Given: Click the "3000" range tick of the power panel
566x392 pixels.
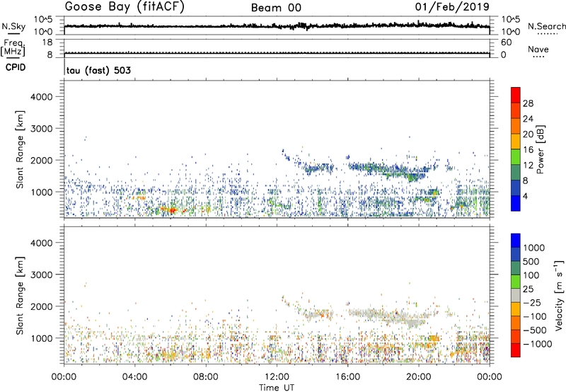Looking at the screenshot, I should [42, 129].
